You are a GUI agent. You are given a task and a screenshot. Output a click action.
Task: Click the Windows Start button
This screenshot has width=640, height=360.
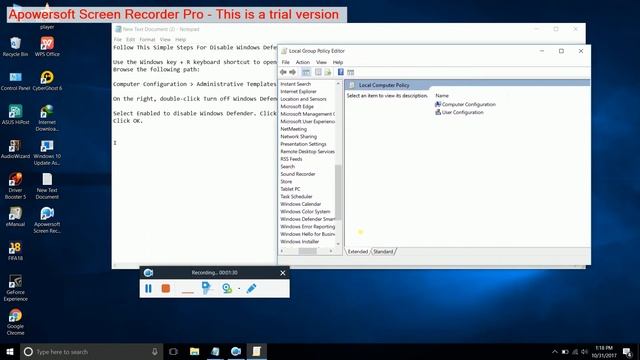(x=10, y=351)
